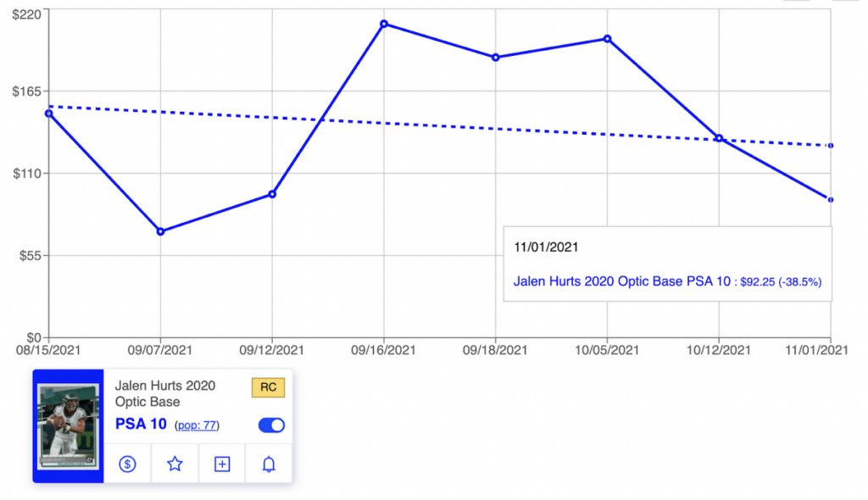Viewport: 868px width, 500px height.
Task: Click the tooltip's Jalen Hurts price text
Action: (667, 281)
